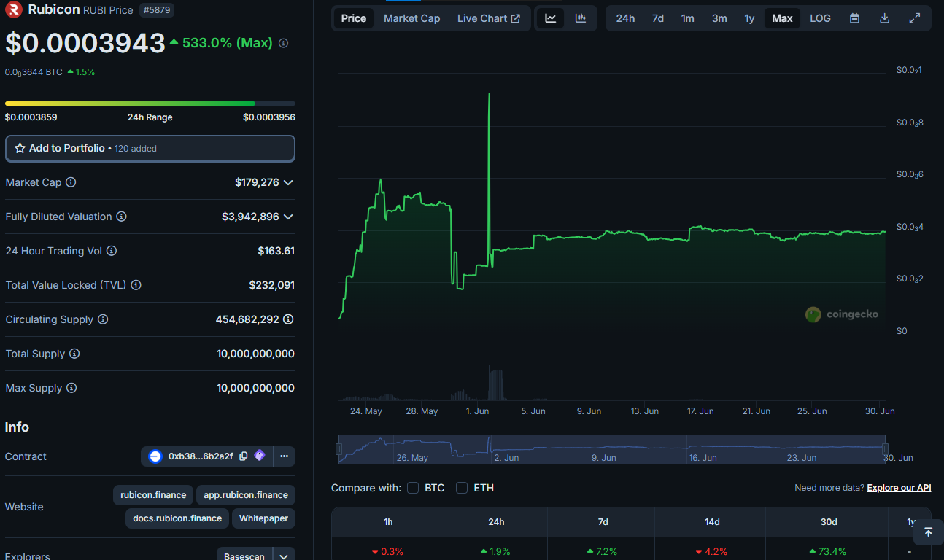944x560 pixels.
Task: Click the Base chain icon in contract
Action: pyautogui.click(x=155, y=456)
